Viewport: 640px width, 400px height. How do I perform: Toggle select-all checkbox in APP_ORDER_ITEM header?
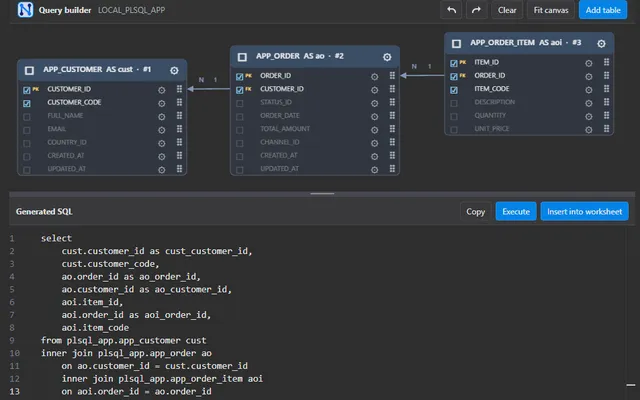456,44
